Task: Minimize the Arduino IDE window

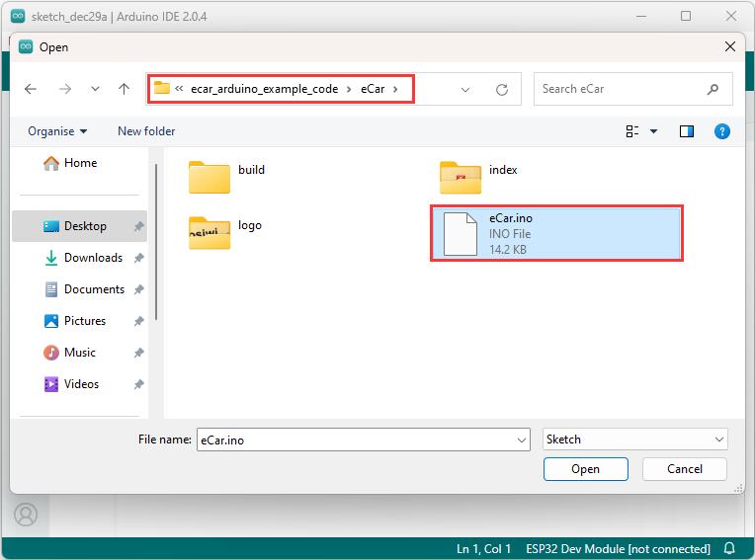Action: (x=641, y=17)
